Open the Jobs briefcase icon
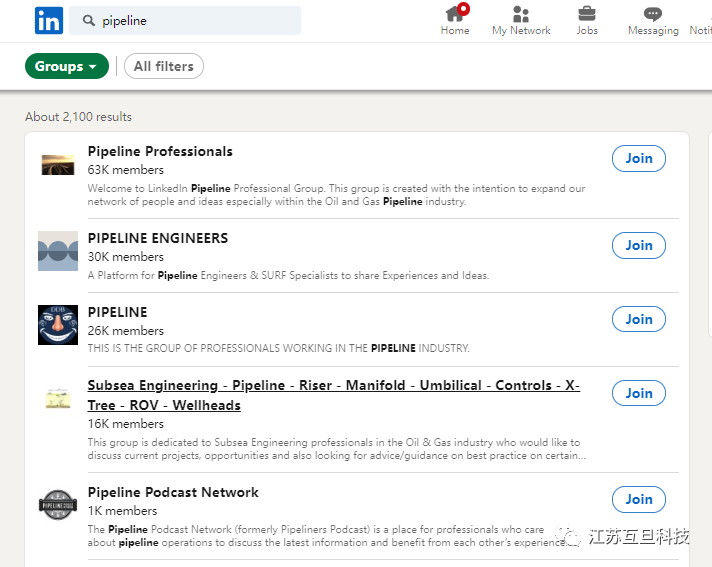 click(x=587, y=21)
